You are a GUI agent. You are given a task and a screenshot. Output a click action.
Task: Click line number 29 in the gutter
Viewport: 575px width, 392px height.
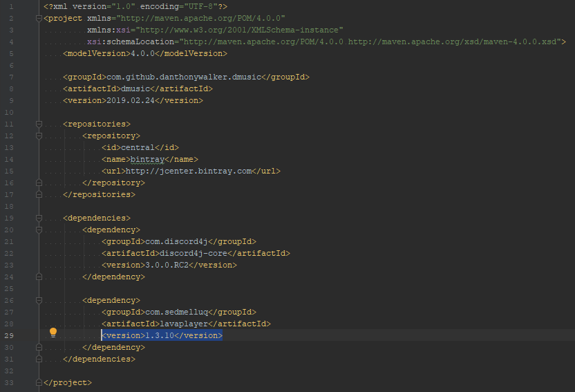point(9,335)
